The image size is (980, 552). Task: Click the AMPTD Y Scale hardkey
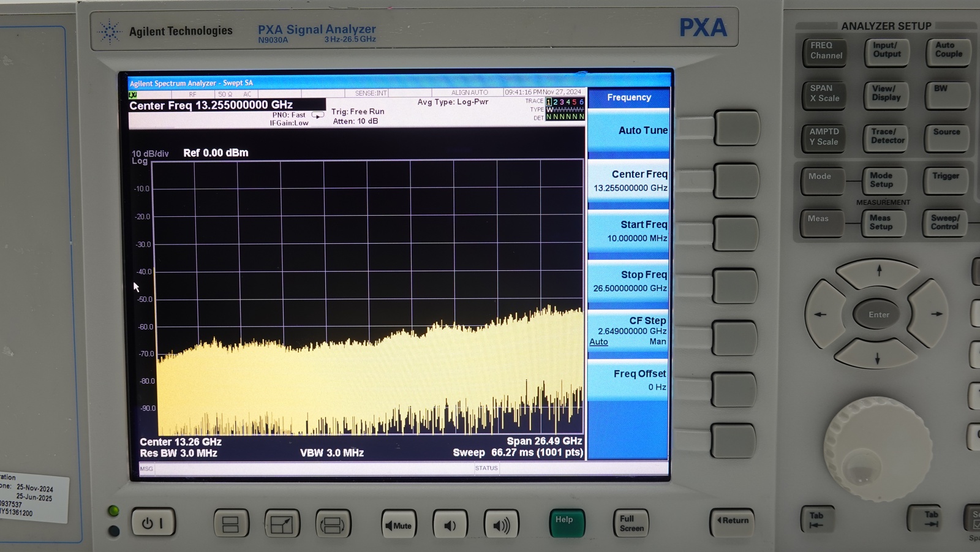click(823, 137)
